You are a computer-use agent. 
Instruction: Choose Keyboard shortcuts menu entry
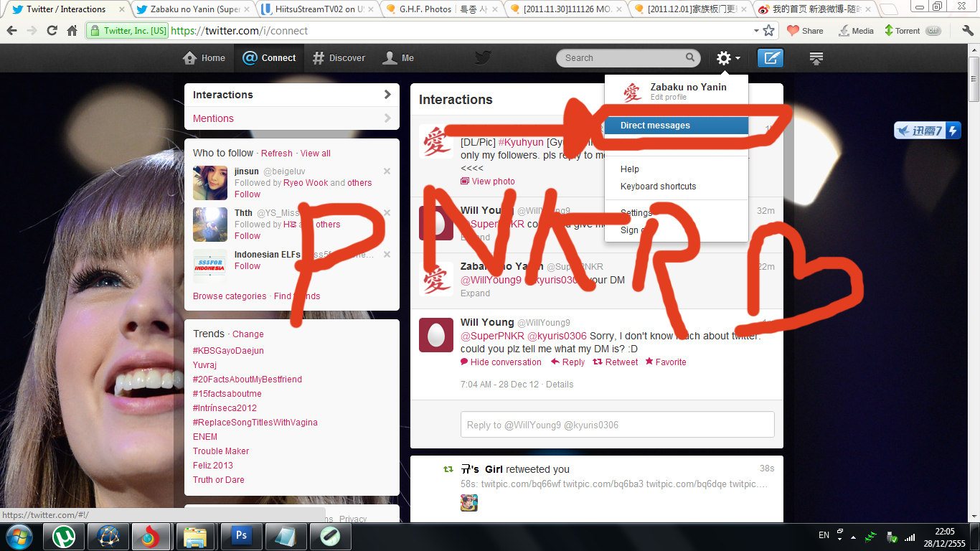[x=659, y=187]
